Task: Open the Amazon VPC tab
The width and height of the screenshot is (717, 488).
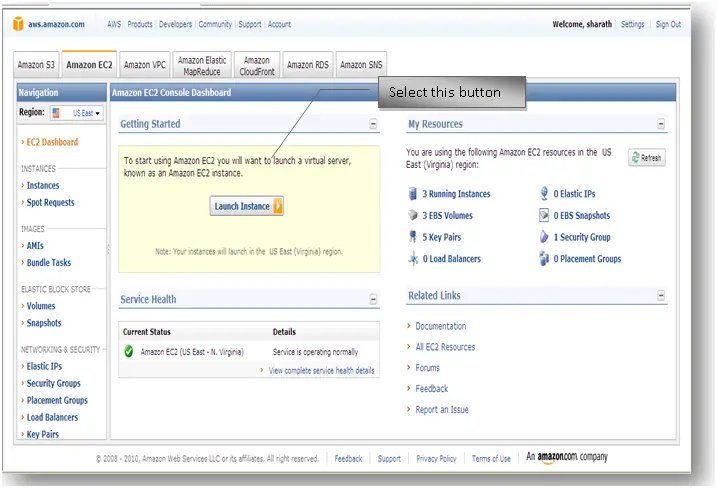Action: 144,64
